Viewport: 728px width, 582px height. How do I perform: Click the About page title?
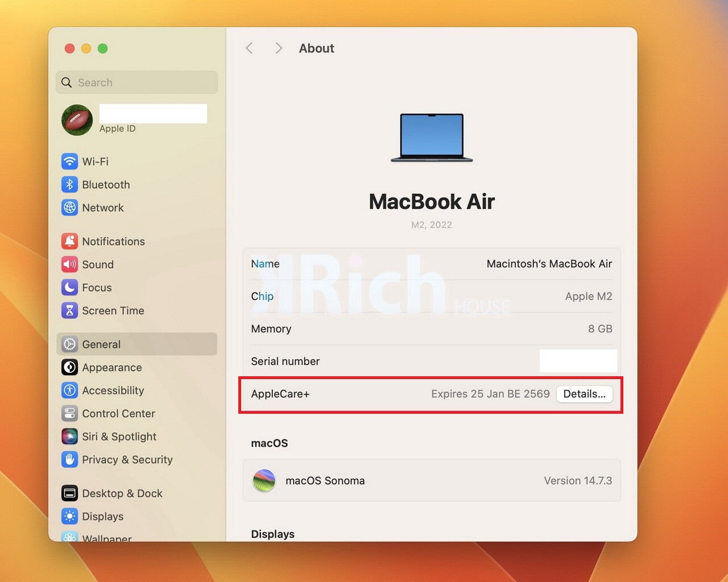click(317, 48)
